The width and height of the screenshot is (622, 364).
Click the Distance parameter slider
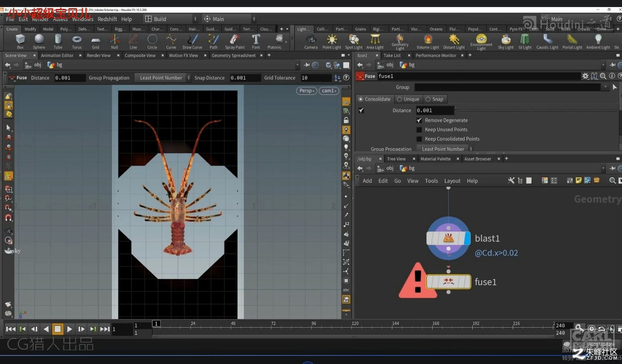[536, 110]
